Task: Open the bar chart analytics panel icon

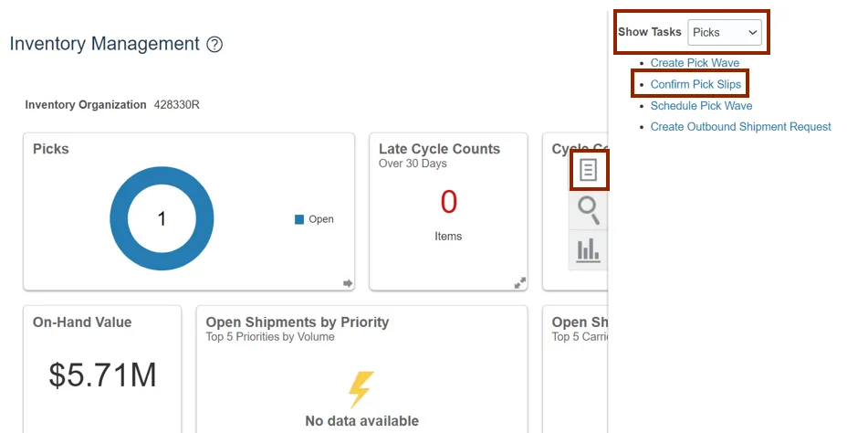Action: (x=589, y=249)
